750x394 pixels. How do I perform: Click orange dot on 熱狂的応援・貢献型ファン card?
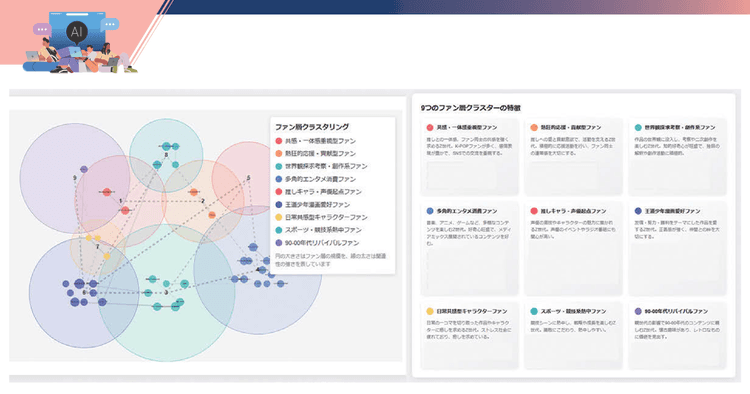click(x=534, y=128)
